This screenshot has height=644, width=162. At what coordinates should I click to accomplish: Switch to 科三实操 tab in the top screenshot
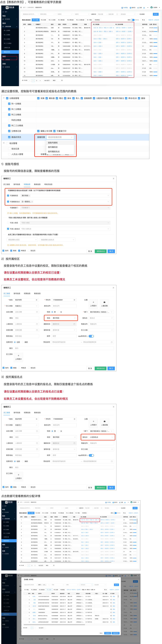(x=43, y=20)
